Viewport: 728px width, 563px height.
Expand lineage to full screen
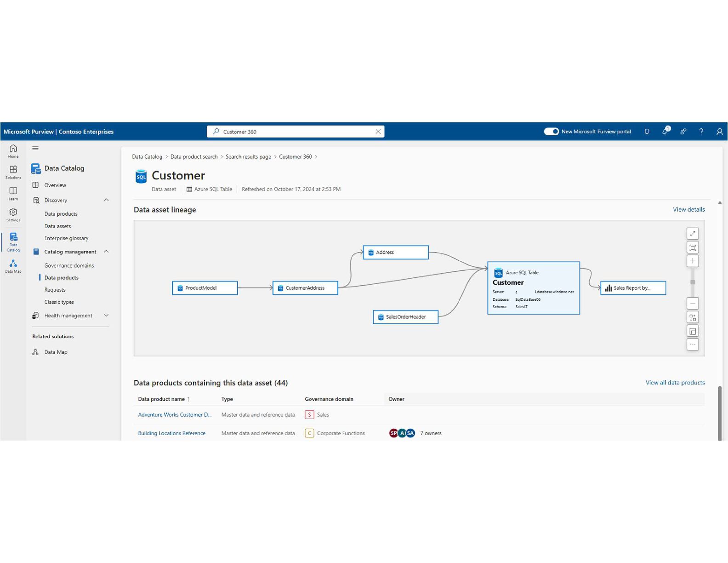pyautogui.click(x=693, y=234)
